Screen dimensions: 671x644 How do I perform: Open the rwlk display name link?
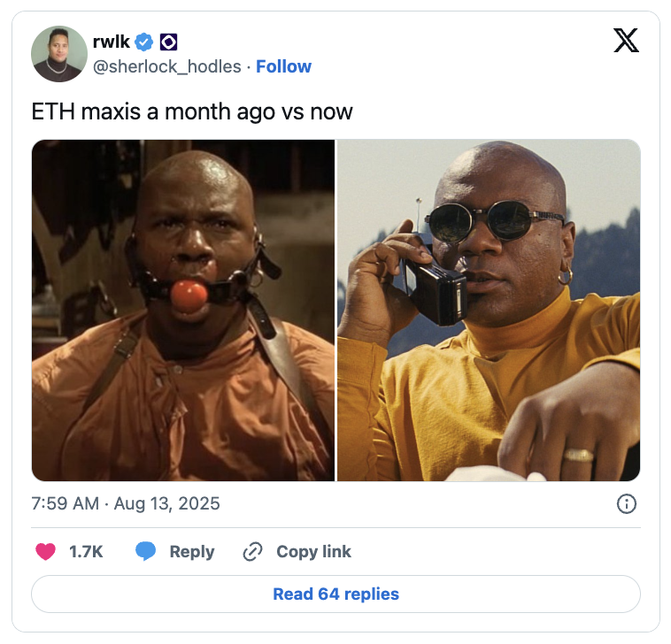click(x=112, y=42)
